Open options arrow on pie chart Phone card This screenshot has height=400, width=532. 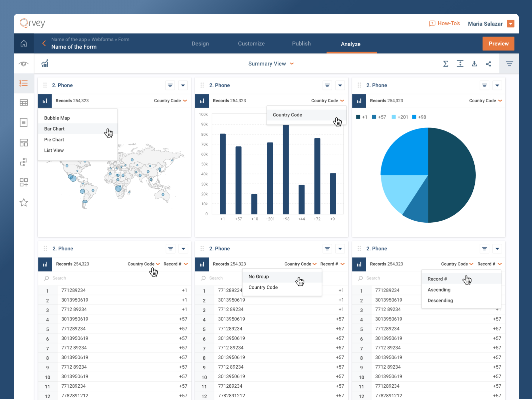497,86
